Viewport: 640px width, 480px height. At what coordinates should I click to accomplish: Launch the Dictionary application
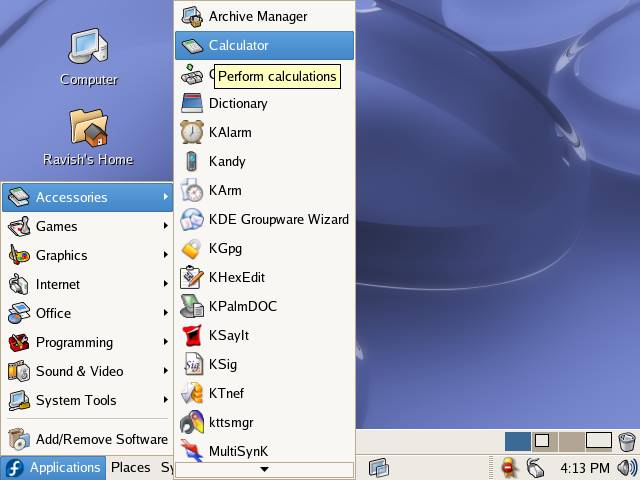click(264, 103)
